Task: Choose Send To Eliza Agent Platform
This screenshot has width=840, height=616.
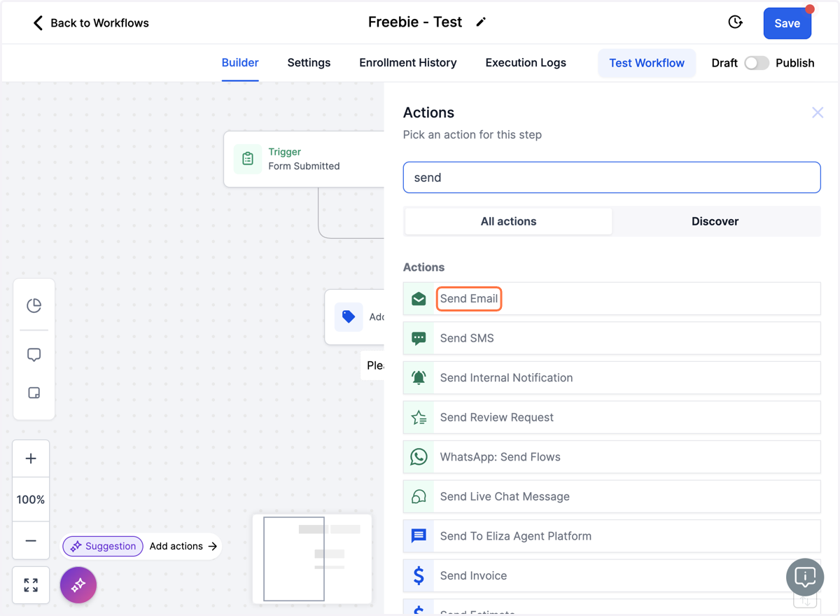Action: [x=612, y=536]
